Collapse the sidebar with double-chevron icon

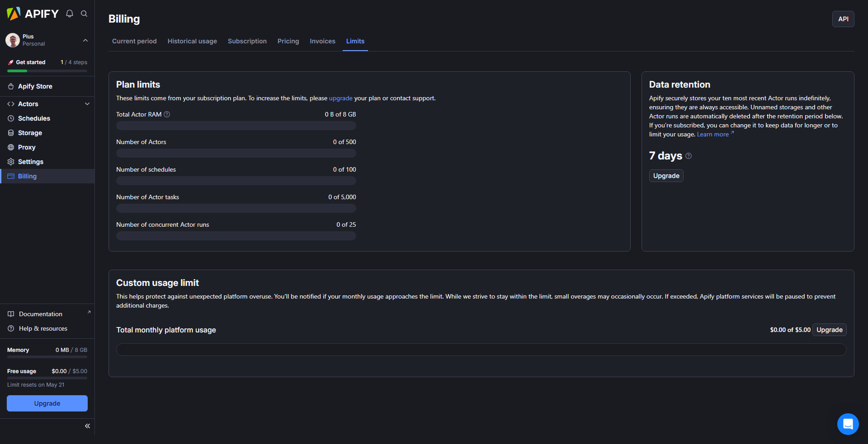pos(87,426)
